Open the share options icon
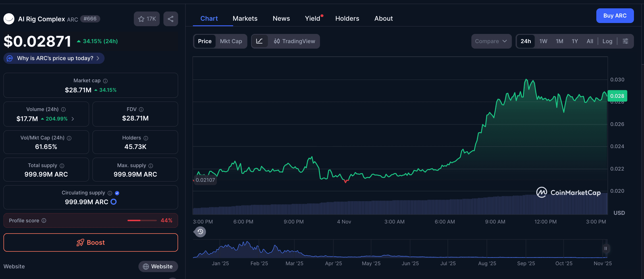644x279 pixels. [x=171, y=19]
